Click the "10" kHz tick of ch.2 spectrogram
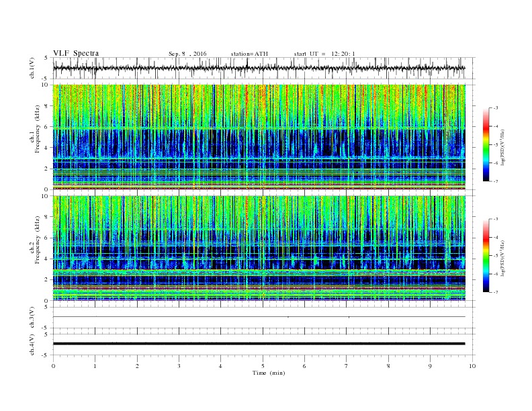 [x=45, y=196]
